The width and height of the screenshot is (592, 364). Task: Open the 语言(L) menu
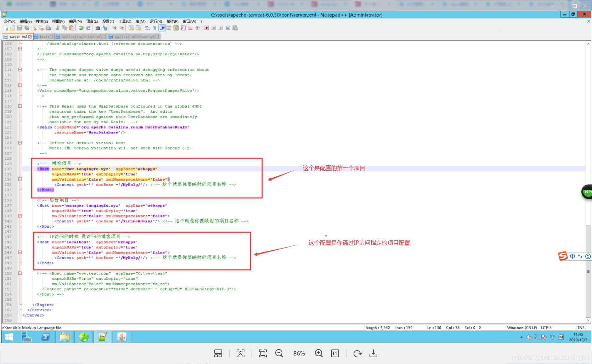click(x=92, y=21)
